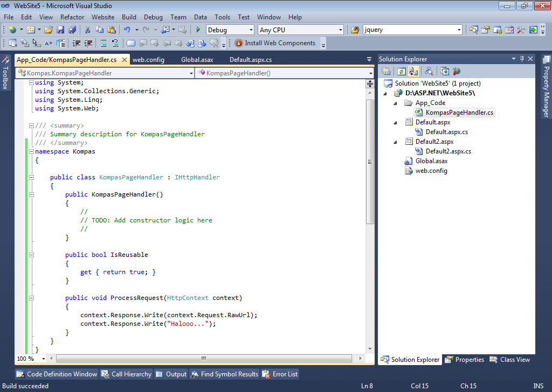Click the editor split-window handle above the scrollbar

[x=370, y=83]
